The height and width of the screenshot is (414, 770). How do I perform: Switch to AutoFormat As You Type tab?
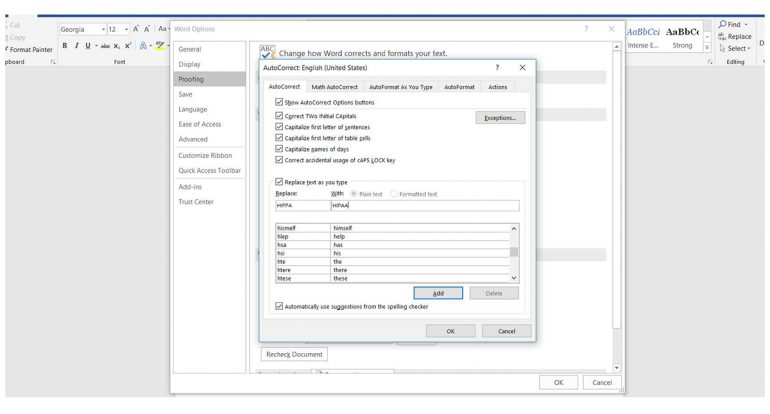tap(401, 87)
